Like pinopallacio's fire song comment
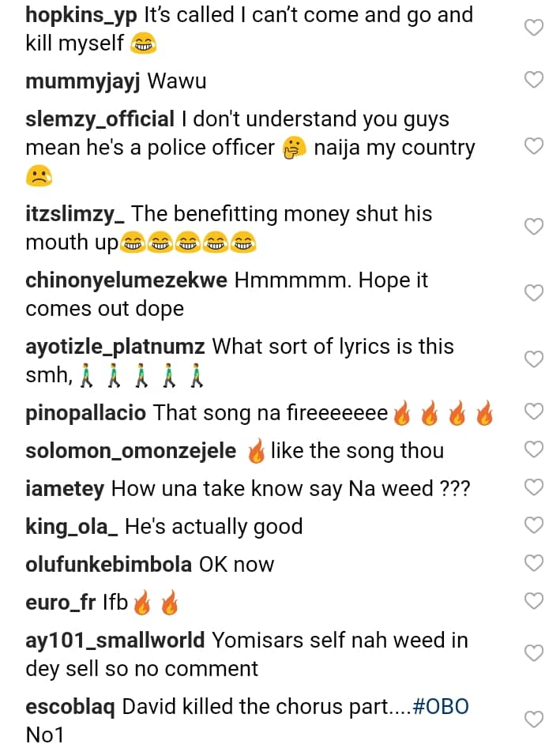Viewport: 560px width, 744px height. tap(535, 411)
